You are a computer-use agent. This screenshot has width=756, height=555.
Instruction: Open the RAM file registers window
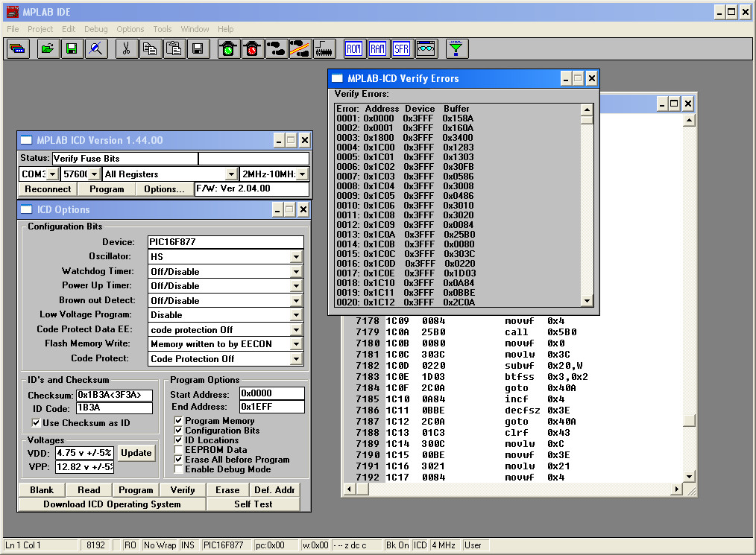click(377, 48)
